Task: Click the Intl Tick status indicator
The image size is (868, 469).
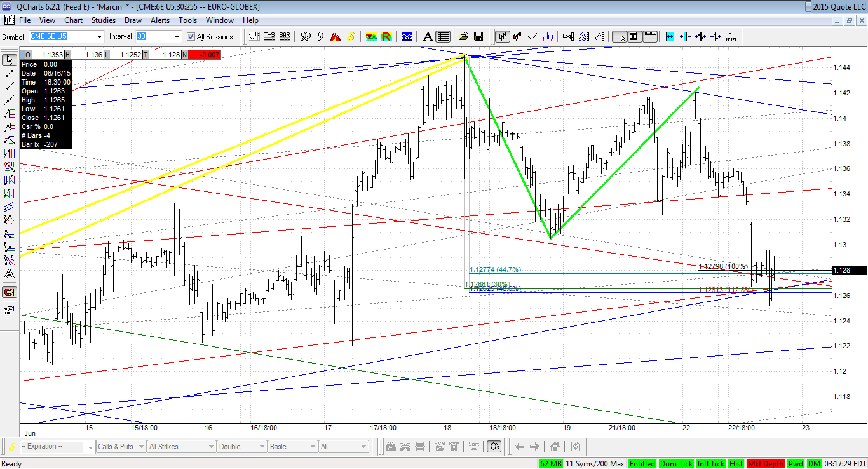Action: 710,464
